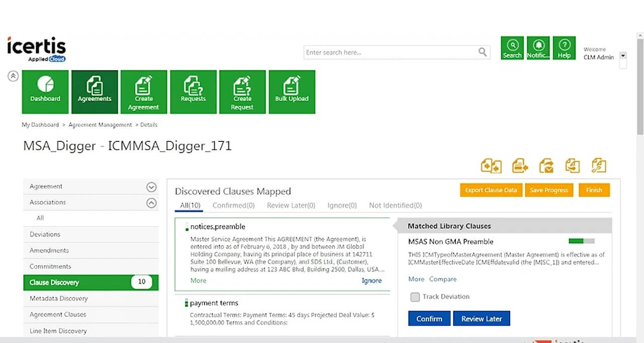The image size is (644, 343).
Task: Check the Track Deviation checkbox
Action: tap(415, 297)
